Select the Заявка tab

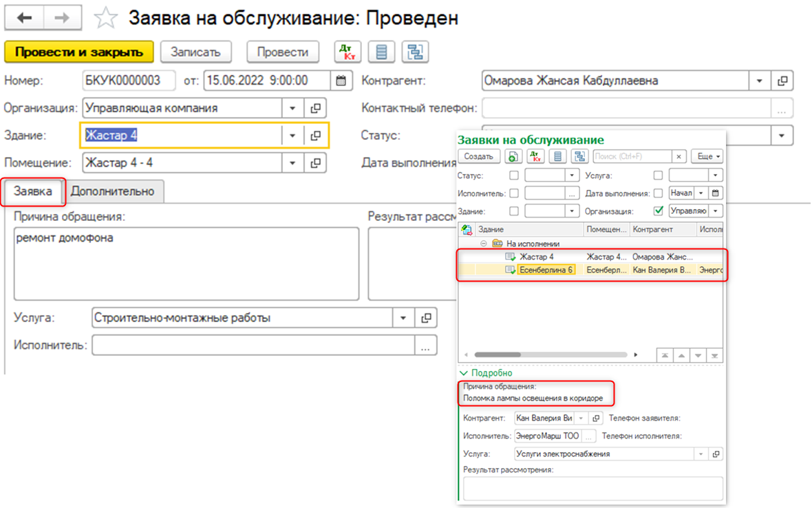pyautogui.click(x=32, y=191)
